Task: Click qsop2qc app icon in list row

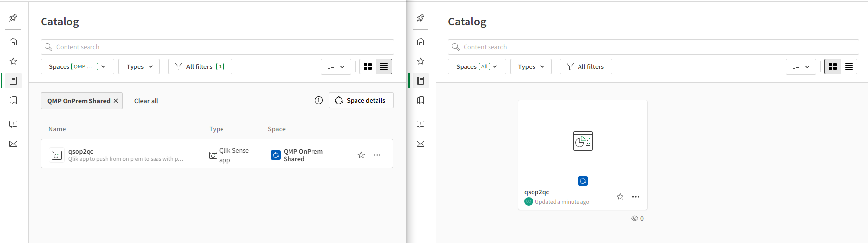Action: (57, 155)
